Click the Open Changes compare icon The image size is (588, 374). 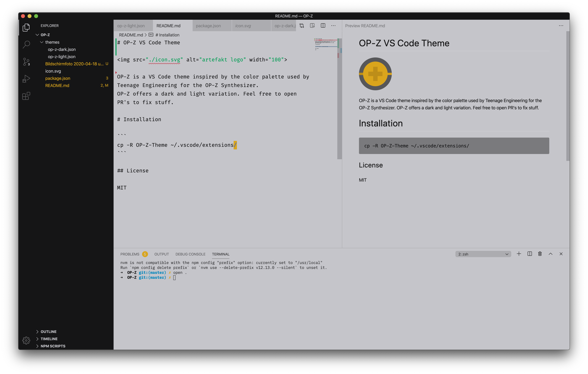point(302,26)
